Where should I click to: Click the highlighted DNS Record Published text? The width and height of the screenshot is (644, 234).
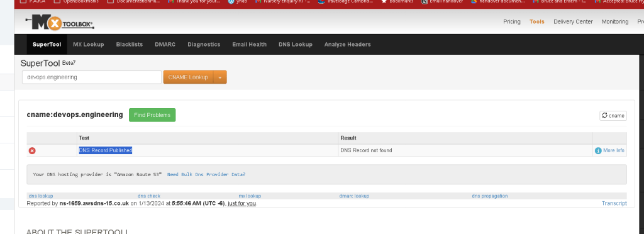click(106, 151)
